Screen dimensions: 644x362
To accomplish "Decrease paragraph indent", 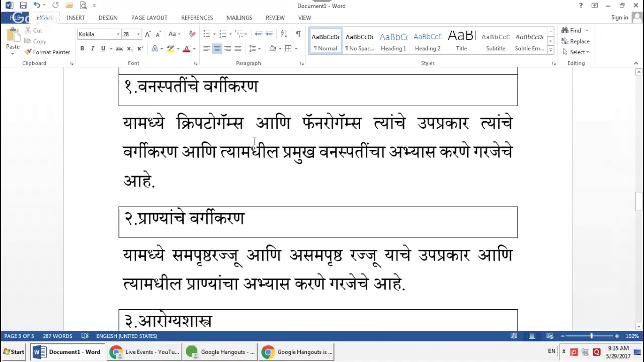I will [259, 34].
